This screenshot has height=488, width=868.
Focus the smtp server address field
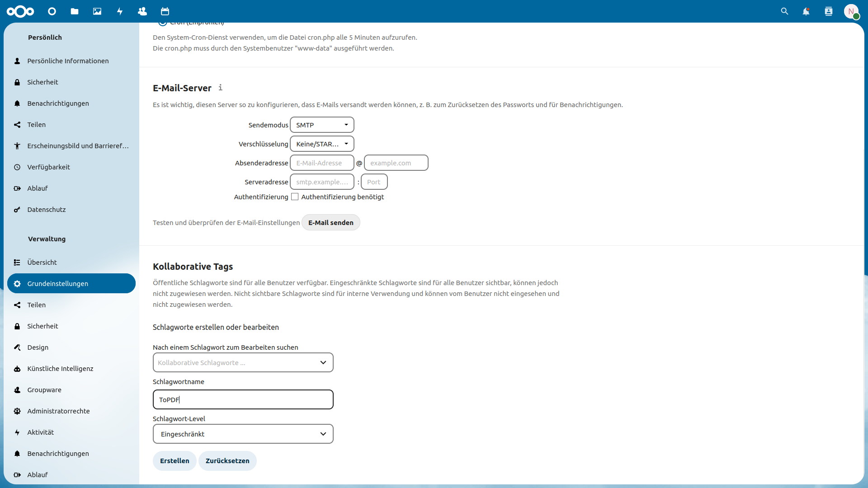click(x=322, y=182)
